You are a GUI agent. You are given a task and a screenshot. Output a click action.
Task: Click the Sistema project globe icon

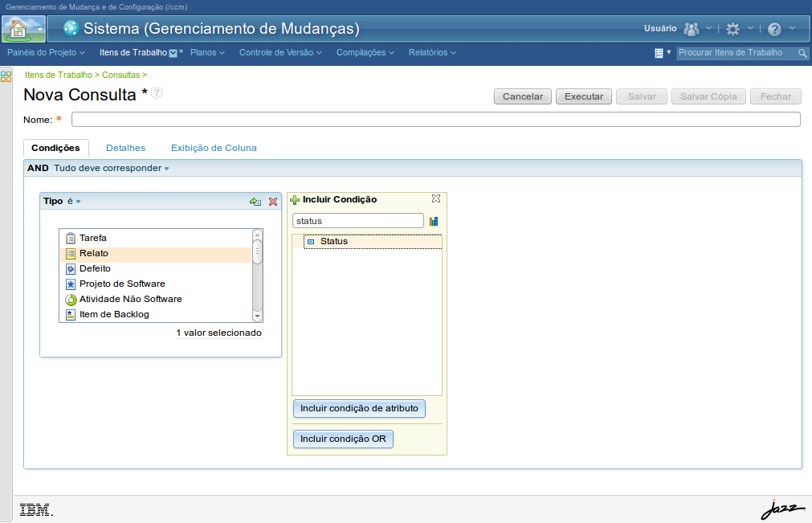pyautogui.click(x=71, y=28)
